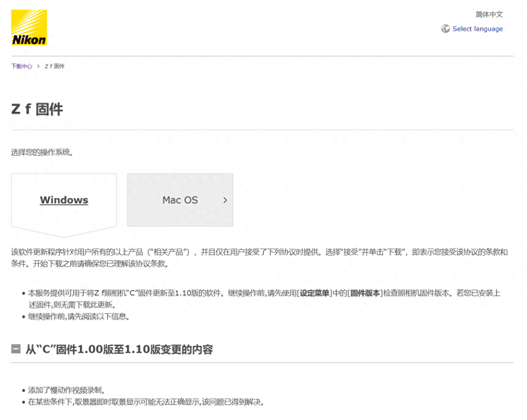Click the Mac OS text label

pos(180,200)
